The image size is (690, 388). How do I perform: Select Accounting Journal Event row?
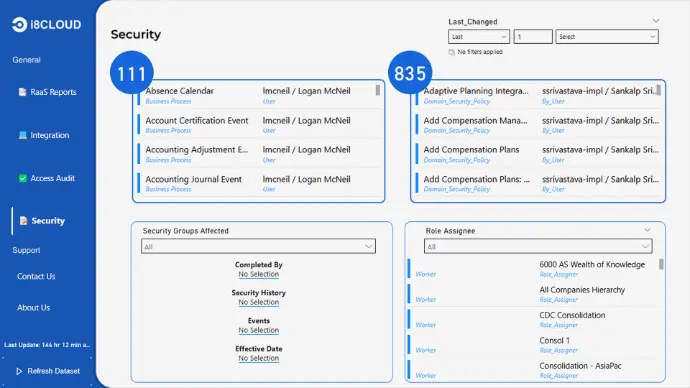pyautogui.click(x=259, y=183)
